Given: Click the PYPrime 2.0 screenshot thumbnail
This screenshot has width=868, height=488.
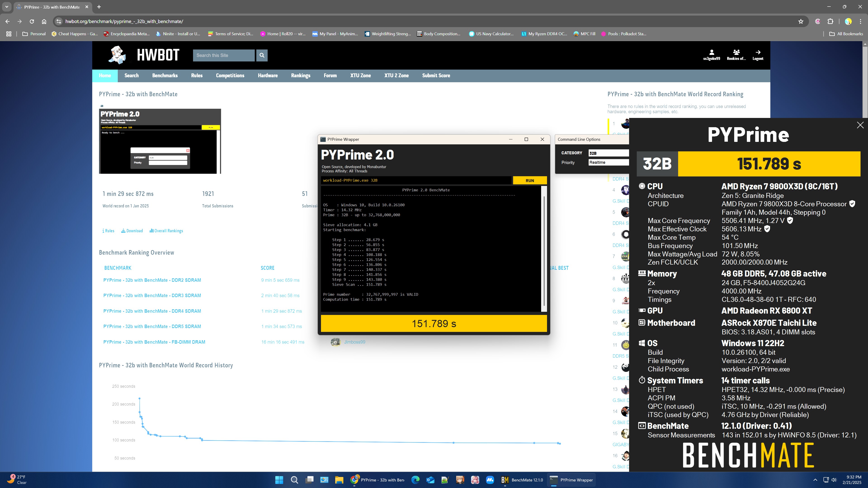Looking at the screenshot, I should click(x=160, y=141).
